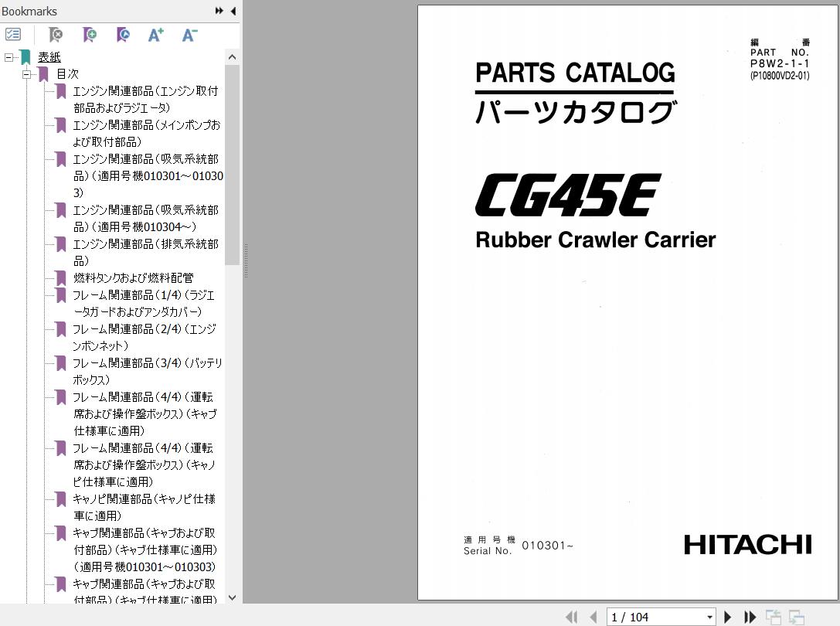Open bookmark 吸気系統部品 適用号機010301~010303
840x626 pixels.
[148, 175]
